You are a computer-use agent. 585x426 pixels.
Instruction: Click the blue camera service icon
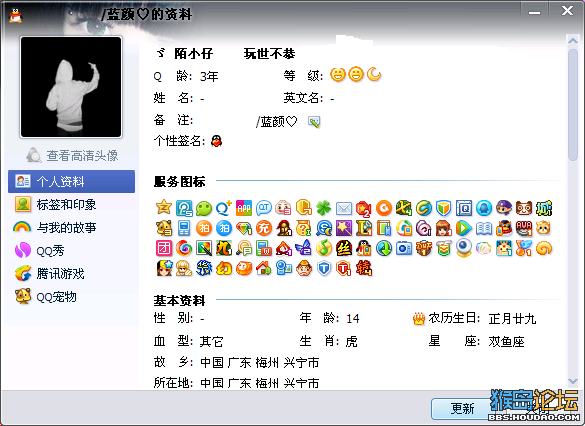404,248
